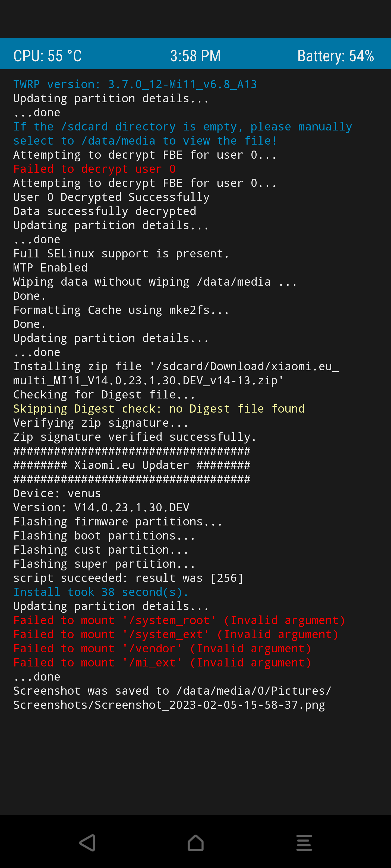Screen dimensions: 391x868
Task: Click the 3:58 PM clock display
Action: [x=195, y=56]
